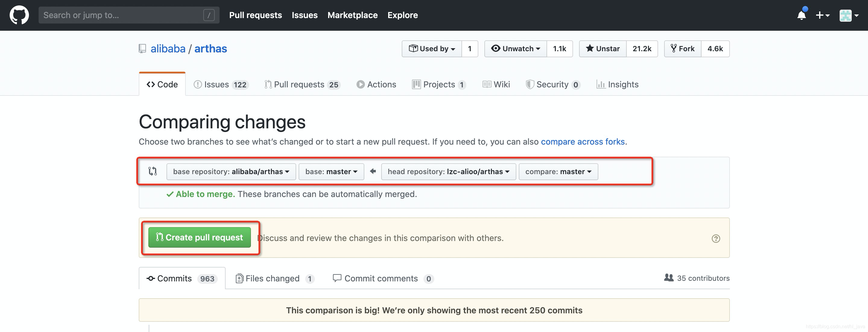Screen dimensions: 868x332
Task: Open the Marketplace menu item
Action: click(353, 15)
